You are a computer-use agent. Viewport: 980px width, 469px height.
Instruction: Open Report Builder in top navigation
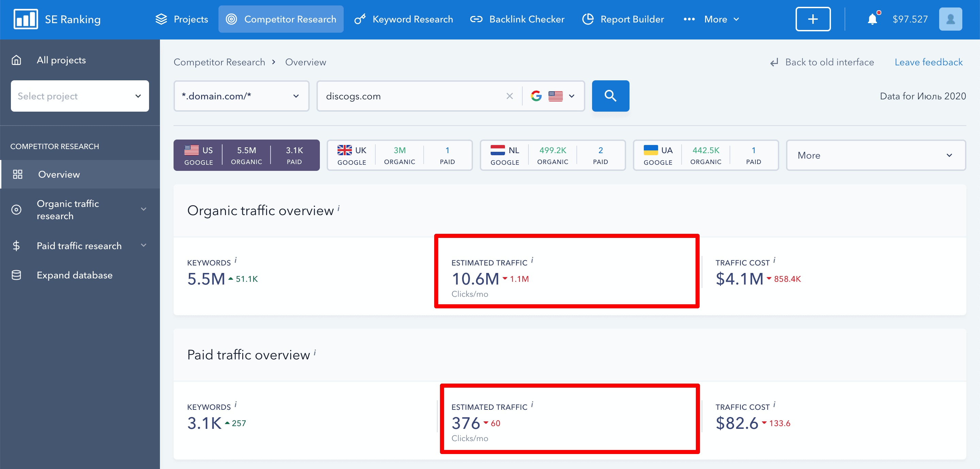pos(623,19)
